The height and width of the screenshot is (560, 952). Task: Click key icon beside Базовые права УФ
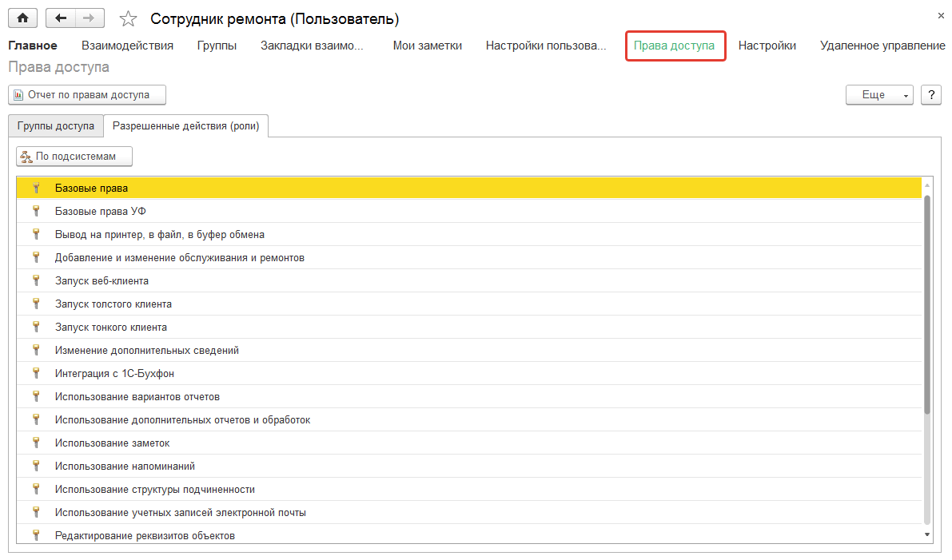point(37,211)
